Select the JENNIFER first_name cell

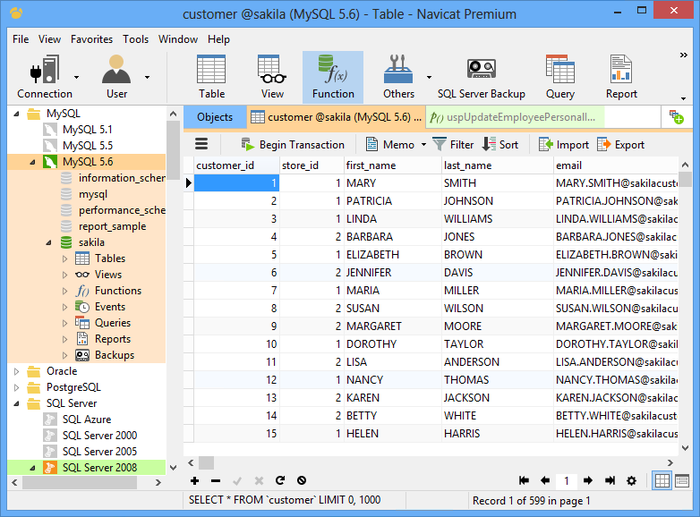[393, 272]
